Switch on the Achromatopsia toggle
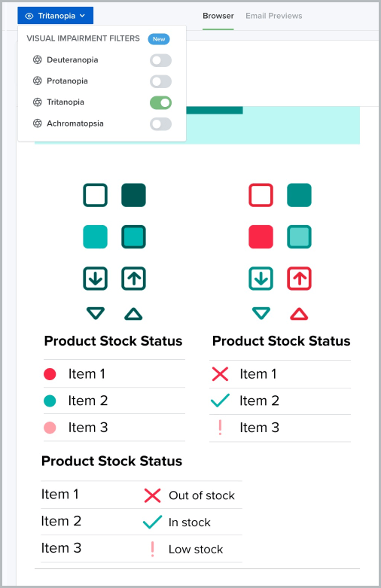 pyautogui.click(x=160, y=124)
